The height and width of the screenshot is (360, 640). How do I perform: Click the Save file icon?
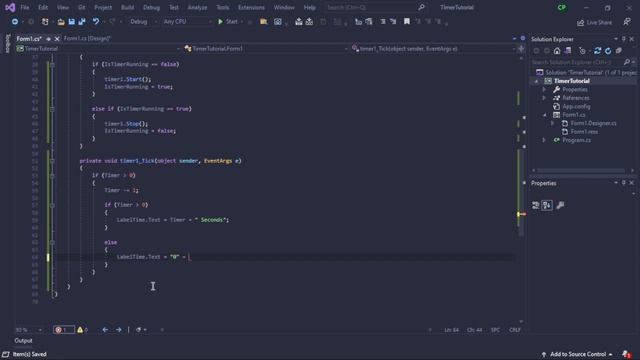tap(71, 22)
